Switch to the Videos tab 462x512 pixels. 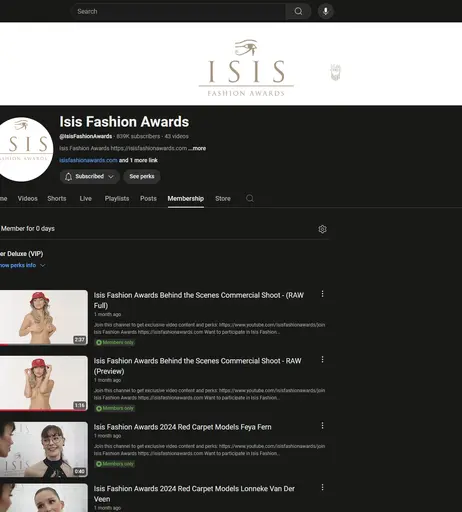28,198
